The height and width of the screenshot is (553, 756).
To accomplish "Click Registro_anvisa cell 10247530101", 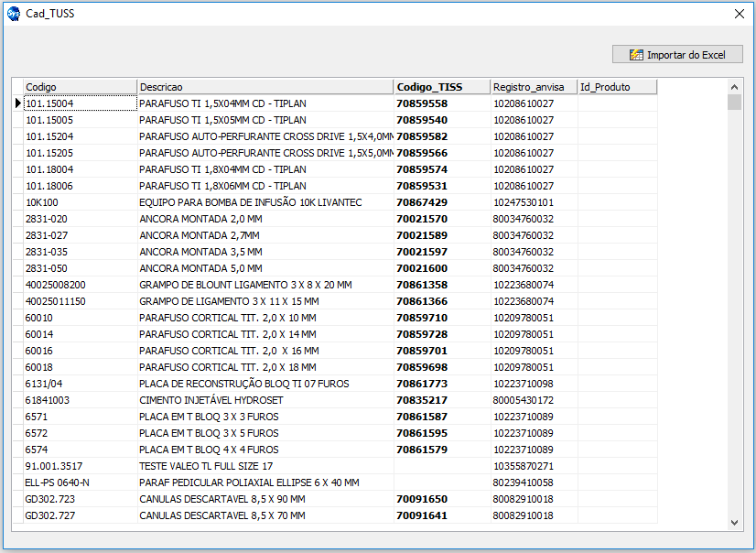I will (x=524, y=202).
